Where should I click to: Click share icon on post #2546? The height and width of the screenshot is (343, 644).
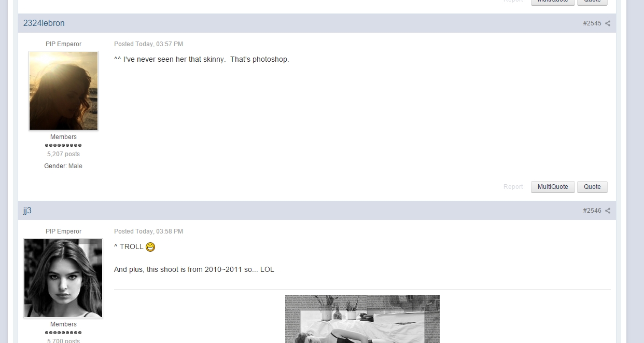click(x=608, y=211)
